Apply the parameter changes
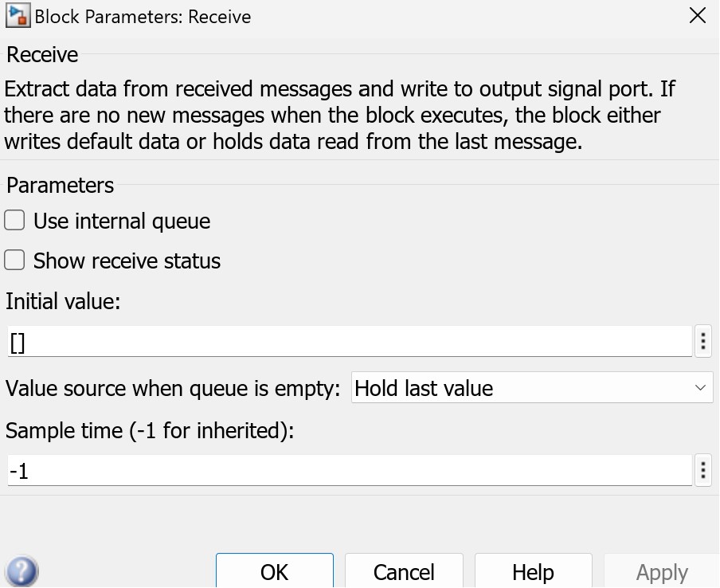 click(662, 571)
